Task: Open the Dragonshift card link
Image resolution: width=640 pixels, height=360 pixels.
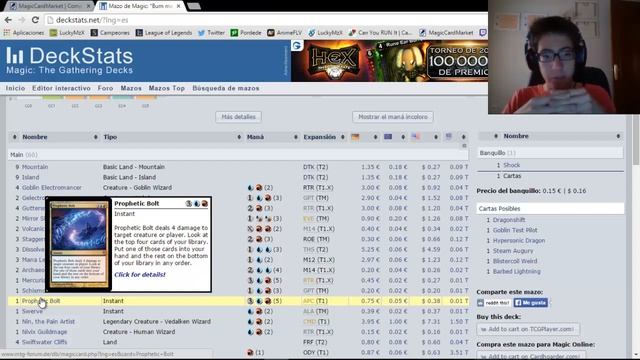Action: pyautogui.click(x=509, y=220)
